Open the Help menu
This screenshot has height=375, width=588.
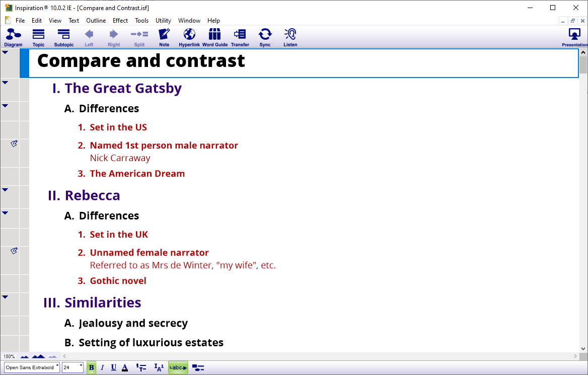click(x=214, y=20)
